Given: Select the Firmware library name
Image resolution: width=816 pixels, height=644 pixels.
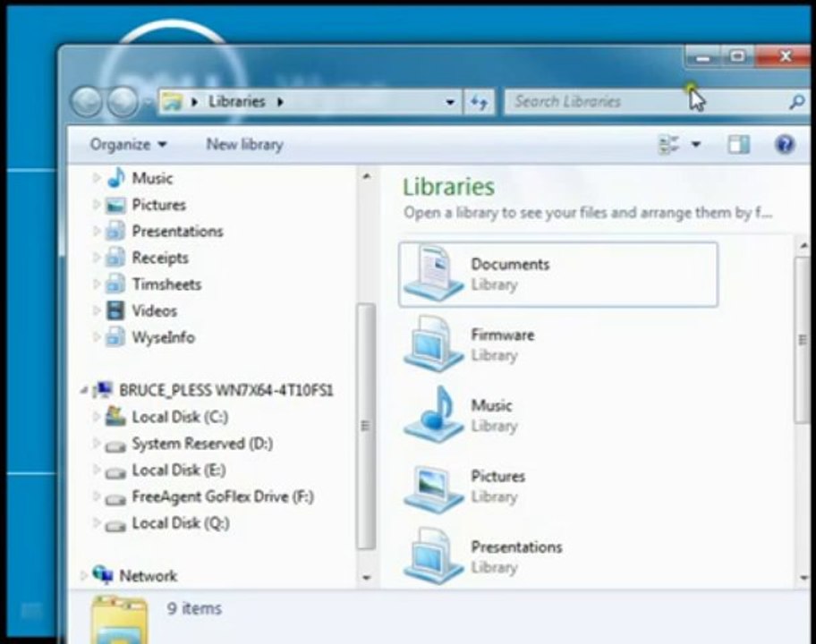Looking at the screenshot, I should 503,335.
